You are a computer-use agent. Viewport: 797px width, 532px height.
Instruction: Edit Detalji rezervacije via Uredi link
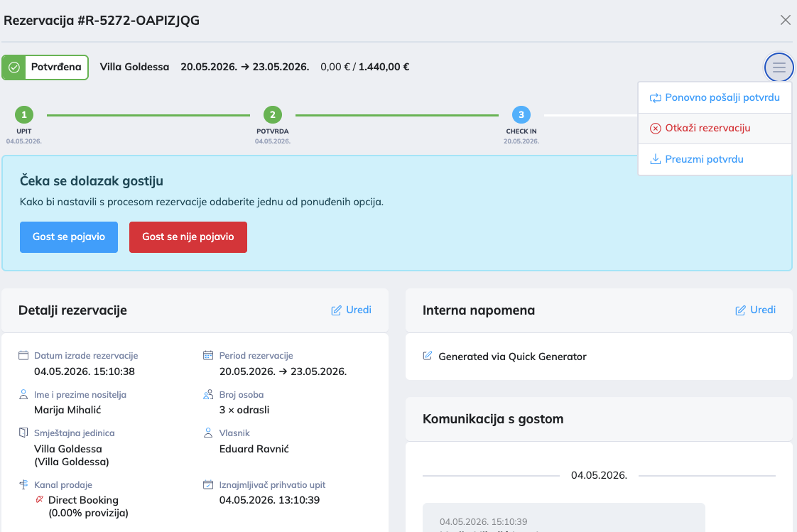click(351, 310)
